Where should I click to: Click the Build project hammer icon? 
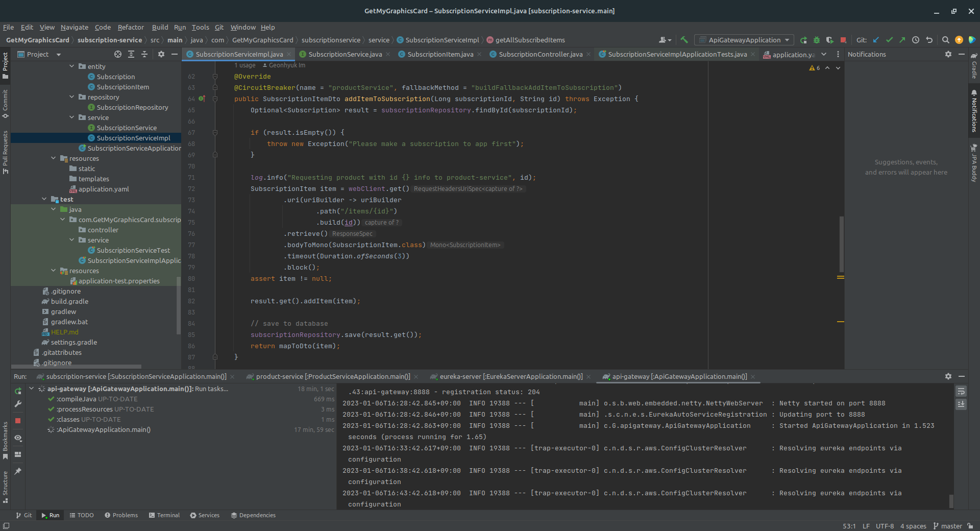pos(684,40)
